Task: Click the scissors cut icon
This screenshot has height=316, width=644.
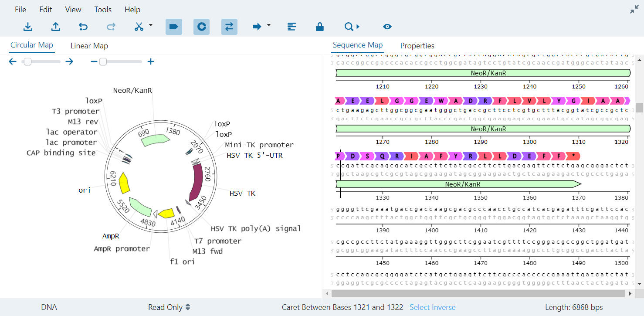Action: click(139, 27)
